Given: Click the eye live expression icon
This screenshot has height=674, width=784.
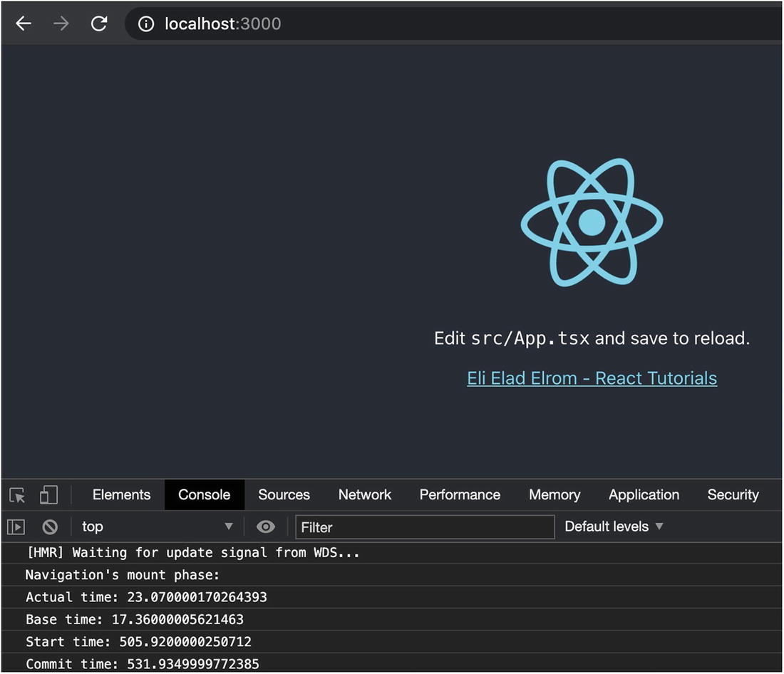Looking at the screenshot, I should (x=266, y=527).
